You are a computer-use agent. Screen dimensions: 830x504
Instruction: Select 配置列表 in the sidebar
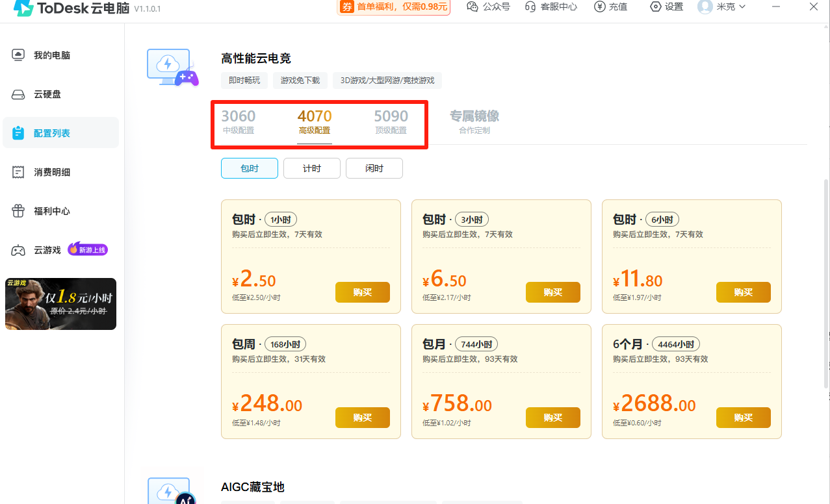pos(60,133)
